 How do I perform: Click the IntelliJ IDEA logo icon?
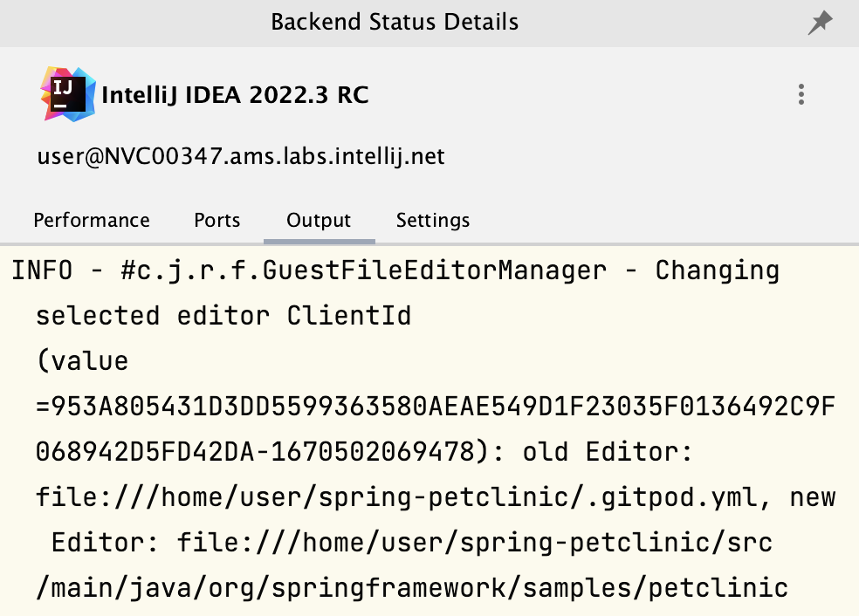point(69,93)
